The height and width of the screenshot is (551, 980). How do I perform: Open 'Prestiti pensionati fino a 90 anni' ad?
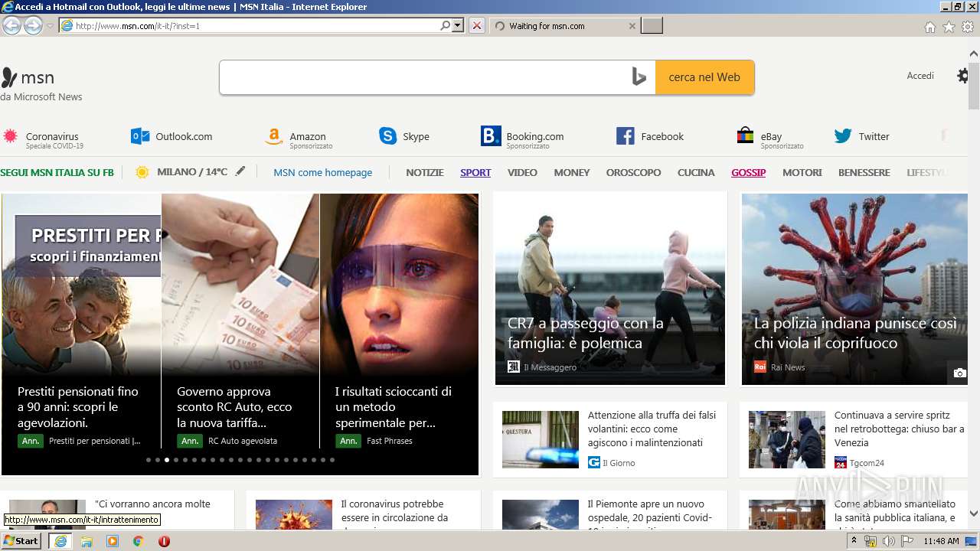[81, 321]
